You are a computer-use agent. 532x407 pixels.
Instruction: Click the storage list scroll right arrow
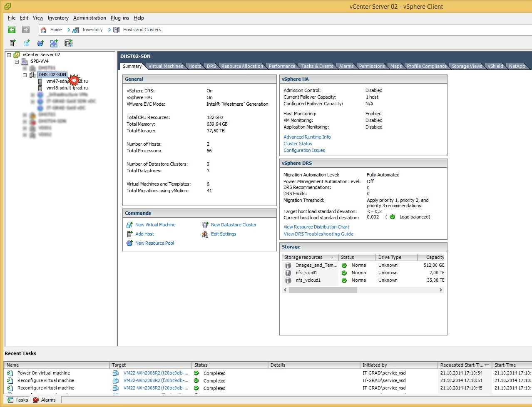tap(440, 290)
